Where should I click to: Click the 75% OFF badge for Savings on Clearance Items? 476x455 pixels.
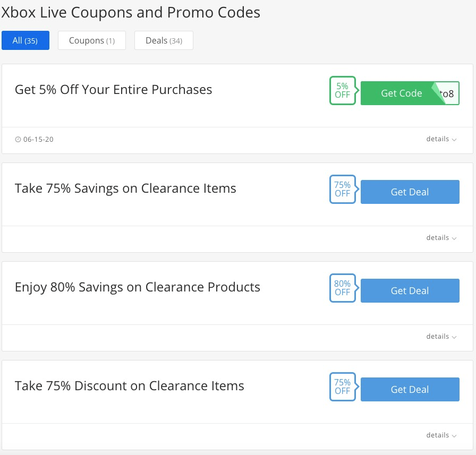[x=343, y=190]
